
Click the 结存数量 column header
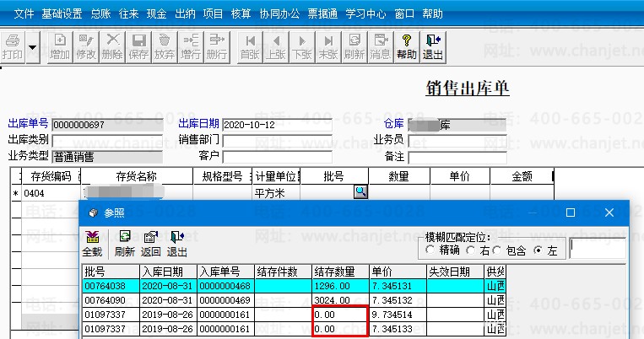click(340, 272)
